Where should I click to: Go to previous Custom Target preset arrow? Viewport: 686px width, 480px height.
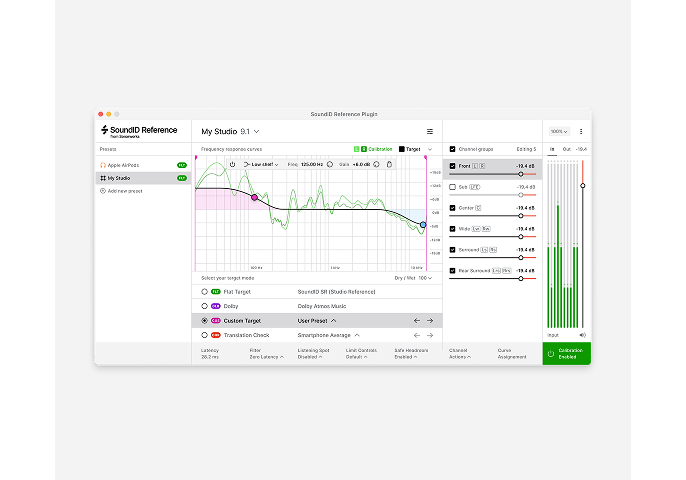pos(417,321)
